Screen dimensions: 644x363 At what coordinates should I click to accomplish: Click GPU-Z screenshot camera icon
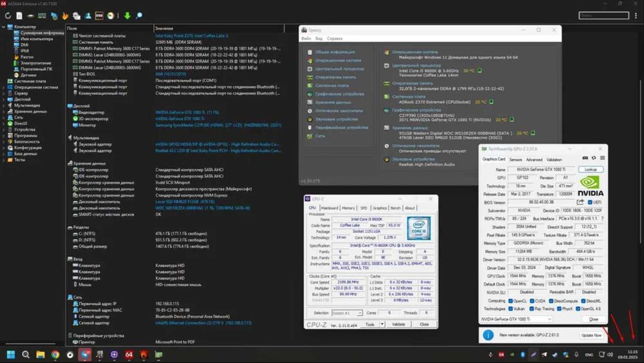tap(585, 158)
